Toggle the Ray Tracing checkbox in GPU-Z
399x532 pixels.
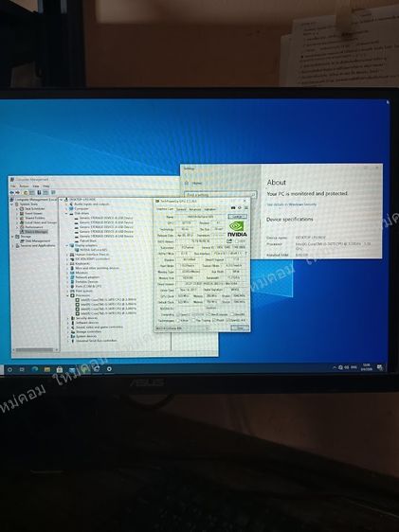point(193,320)
